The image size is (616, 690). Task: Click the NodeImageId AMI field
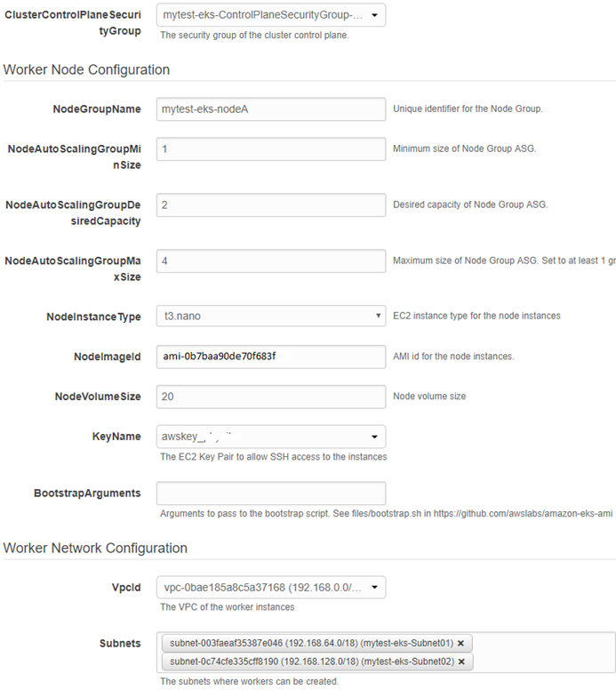coord(271,357)
